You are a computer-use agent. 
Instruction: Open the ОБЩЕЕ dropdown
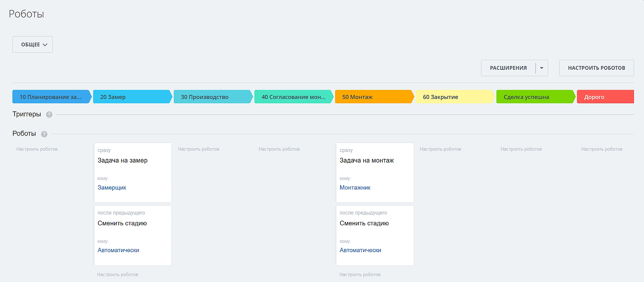click(33, 45)
